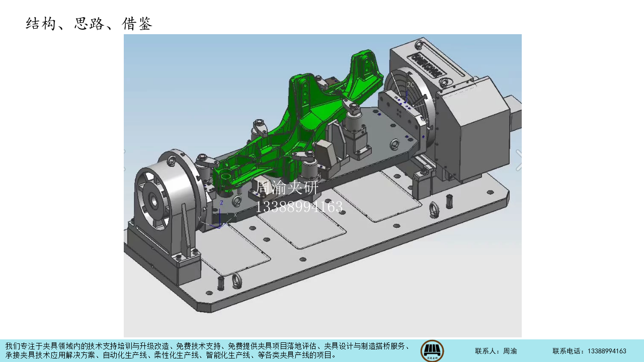Click the contact phone text 联系电话:13388994163
Image resolution: width=644 pixels, height=362 pixels.
point(589,351)
